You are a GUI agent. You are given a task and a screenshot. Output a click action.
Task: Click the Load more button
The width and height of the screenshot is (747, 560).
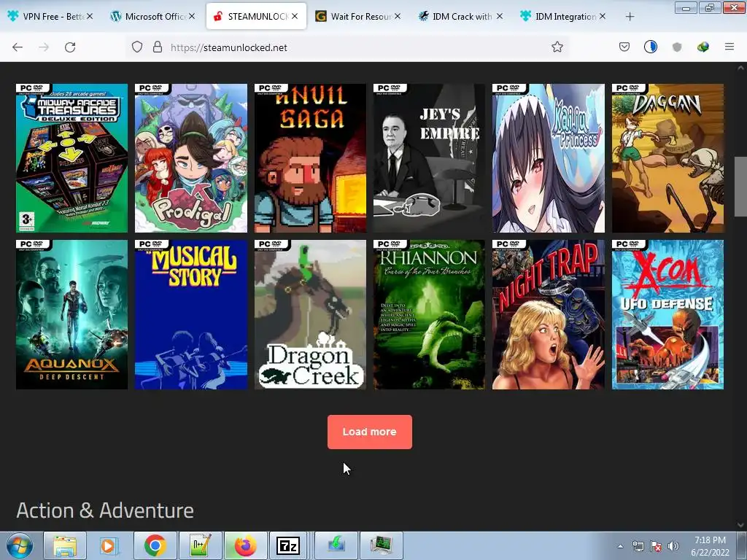tap(370, 432)
